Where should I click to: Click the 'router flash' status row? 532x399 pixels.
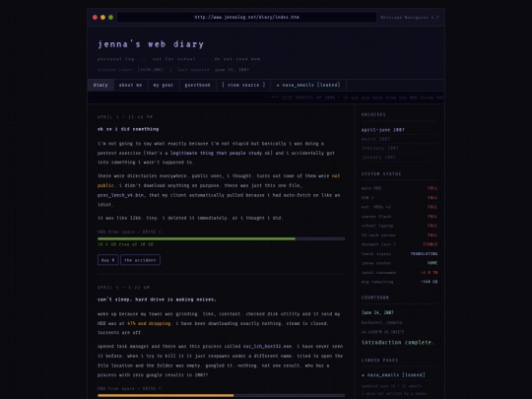(x=399, y=217)
